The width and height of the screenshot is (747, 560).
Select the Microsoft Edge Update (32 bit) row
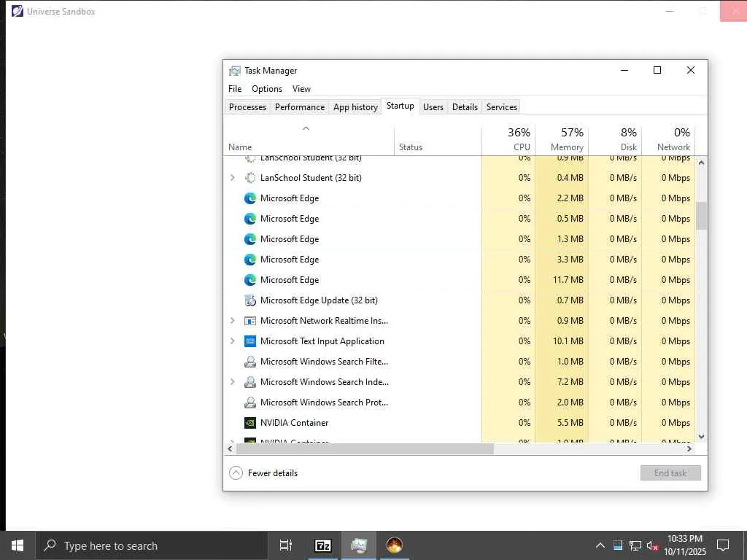[460, 300]
